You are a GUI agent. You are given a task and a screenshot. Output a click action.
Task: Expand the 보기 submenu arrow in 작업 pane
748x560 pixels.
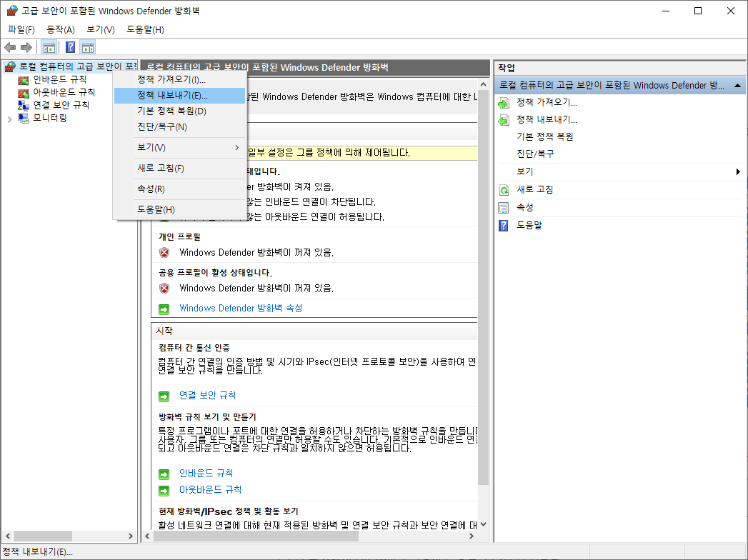738,171
